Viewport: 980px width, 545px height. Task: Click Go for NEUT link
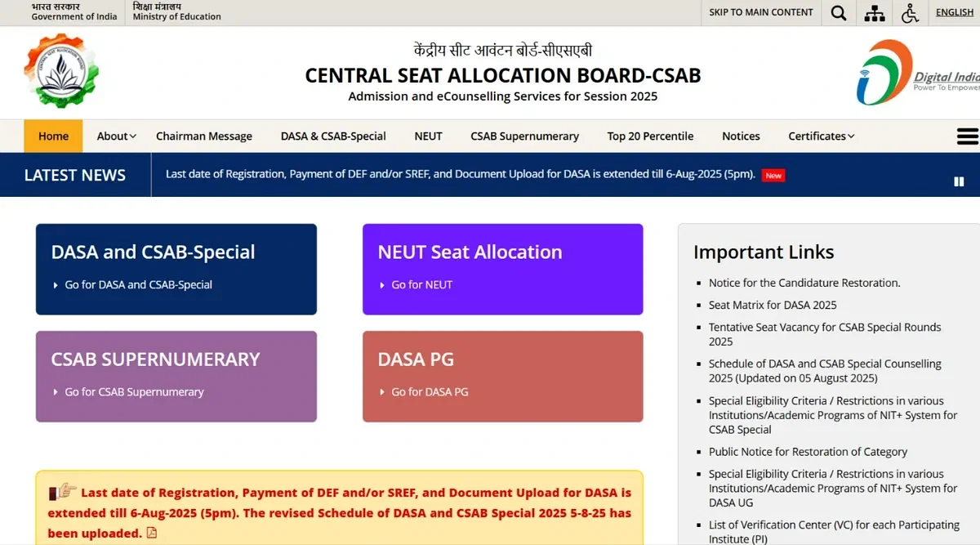click(421, 285)
